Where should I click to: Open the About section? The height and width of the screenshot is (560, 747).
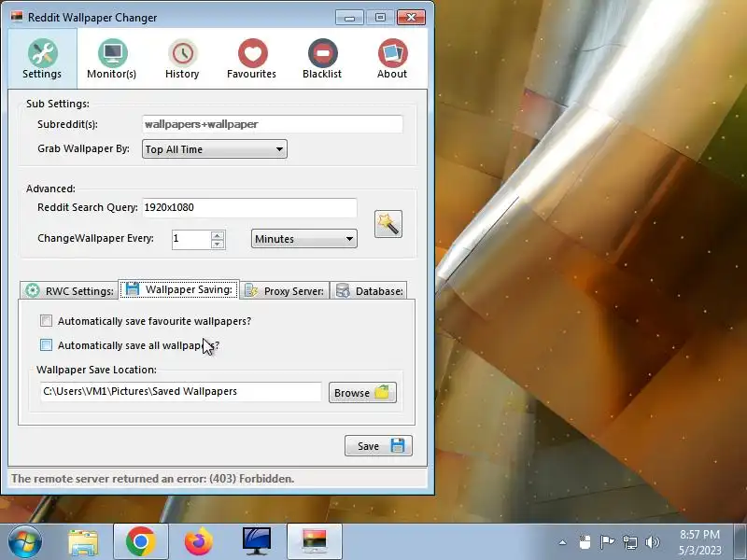tap(392, 59)
